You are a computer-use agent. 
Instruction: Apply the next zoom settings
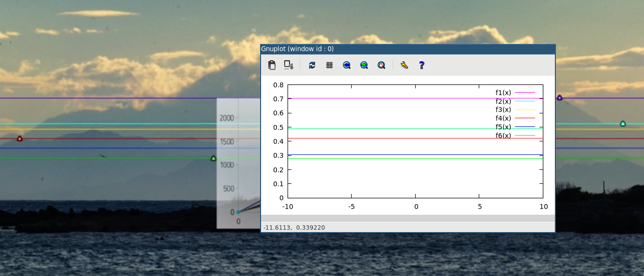[364, 65]
